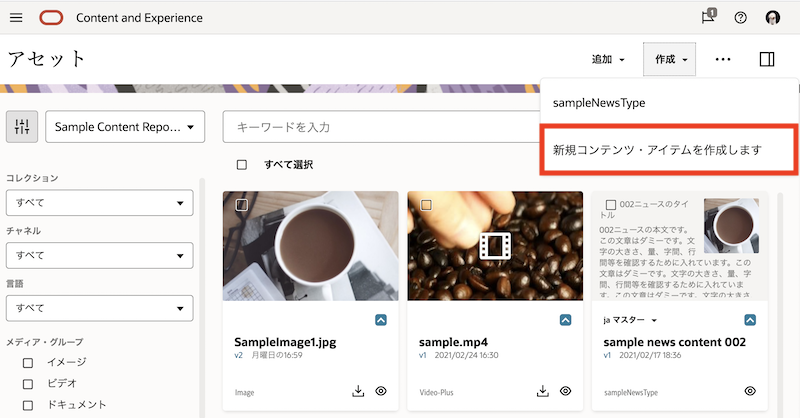Open the help question mark icon
Screen dimensions: 800x418
[740, 18]
